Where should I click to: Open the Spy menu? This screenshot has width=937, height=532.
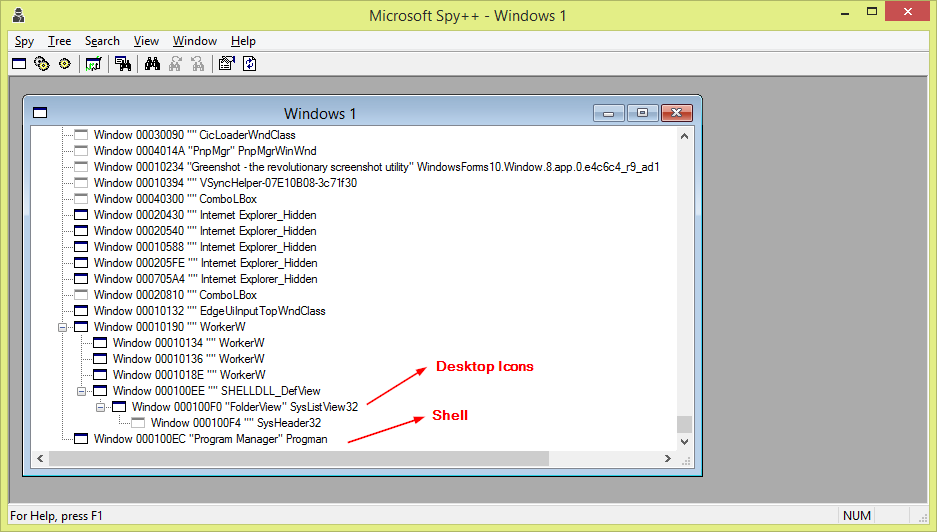pyautogui.click(x=25, y=41)
